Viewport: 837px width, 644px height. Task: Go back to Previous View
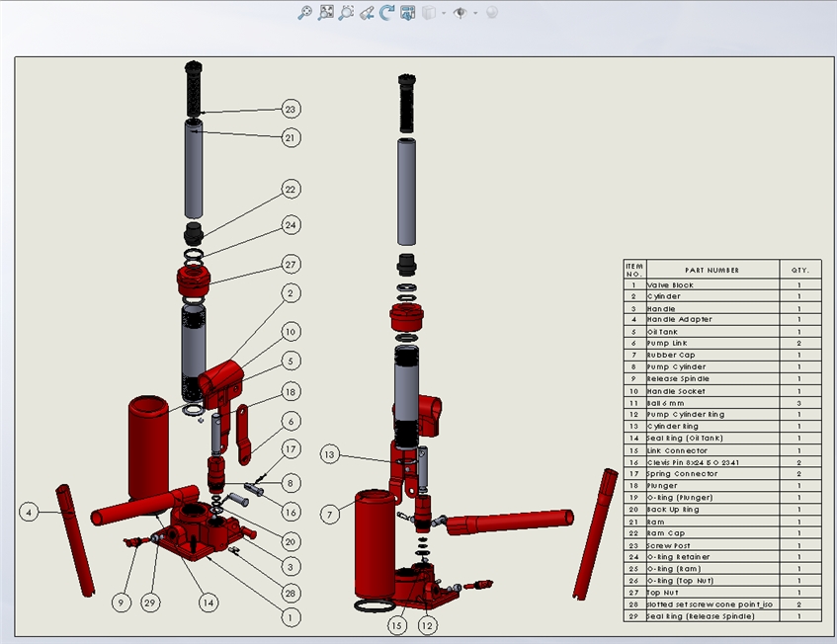point(367,12)
